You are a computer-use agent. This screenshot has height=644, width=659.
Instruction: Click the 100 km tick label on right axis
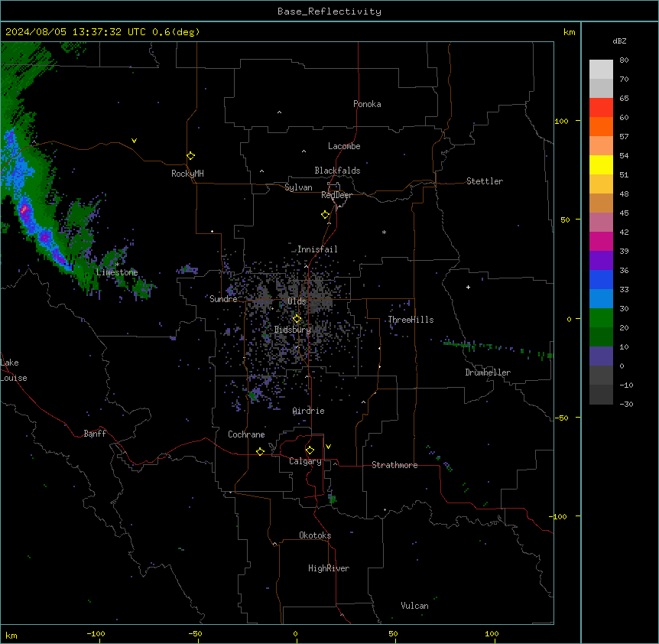[x=561, y=121]
